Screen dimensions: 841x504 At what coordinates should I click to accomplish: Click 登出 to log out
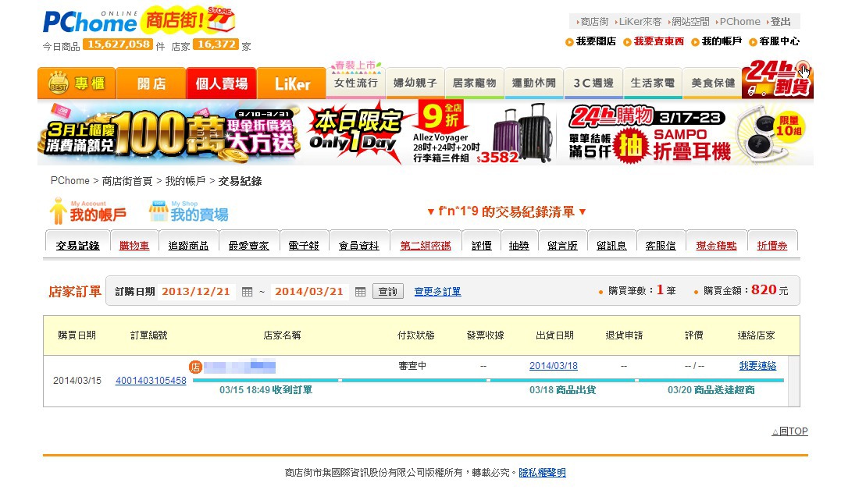coord(780,22)
